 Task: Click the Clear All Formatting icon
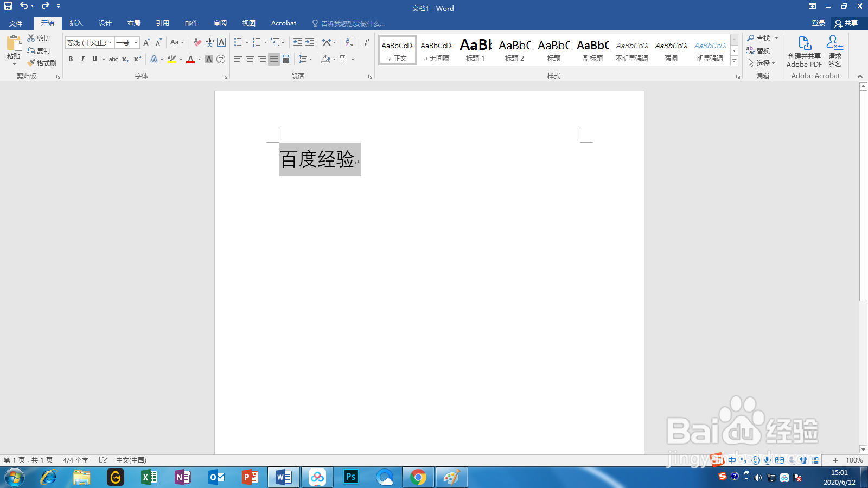[x=197, y=42]
